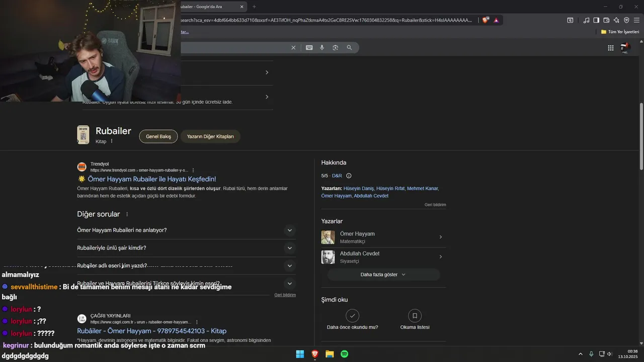Click the Rubailer book cover thumbnail

[x=83, y=135]
